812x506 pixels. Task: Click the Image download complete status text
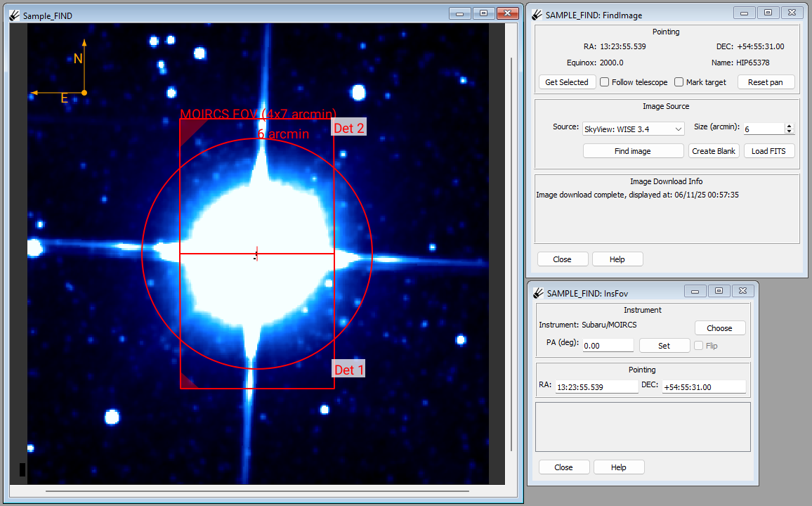point(638,195)
